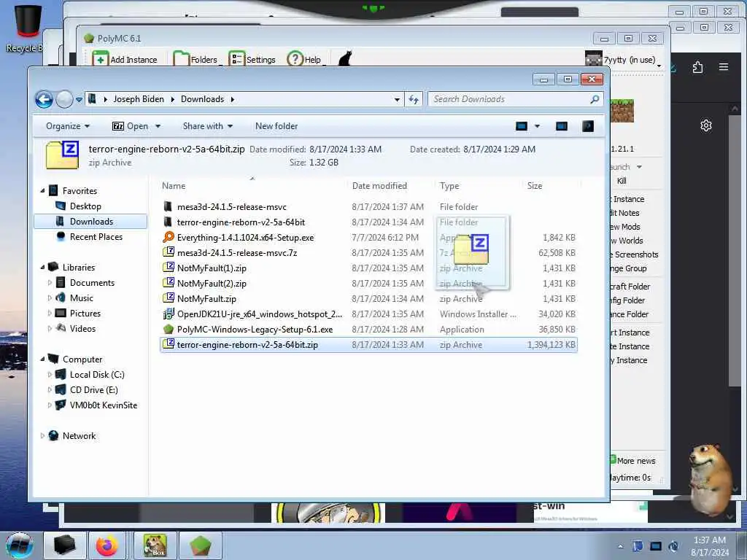Click Folders in PolyMC toolbar

pos(196,60)
